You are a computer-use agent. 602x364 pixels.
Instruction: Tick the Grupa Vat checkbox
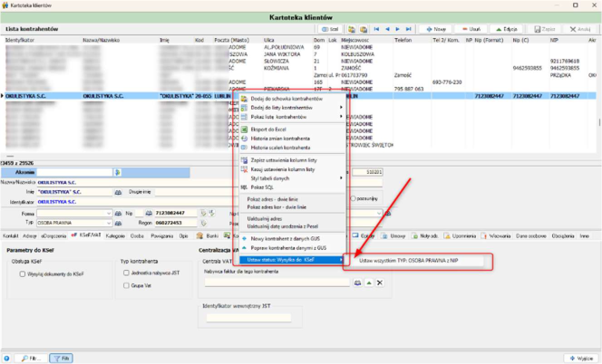(126, 285)
